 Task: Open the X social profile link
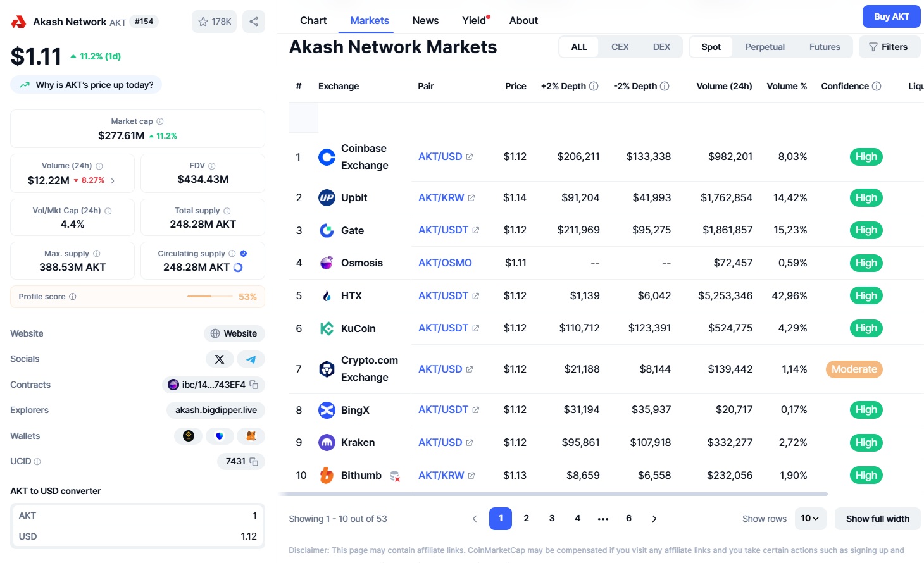click(x=220, y=359)
